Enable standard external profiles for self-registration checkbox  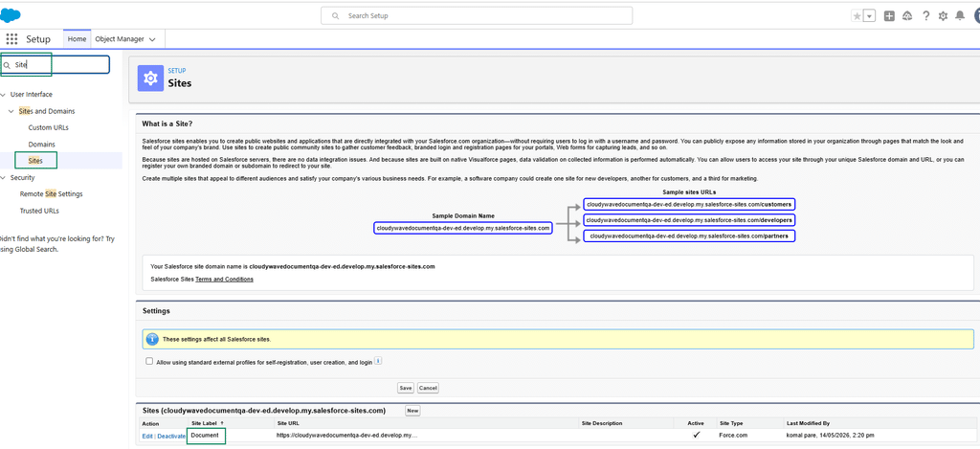(x=148, y=361)
